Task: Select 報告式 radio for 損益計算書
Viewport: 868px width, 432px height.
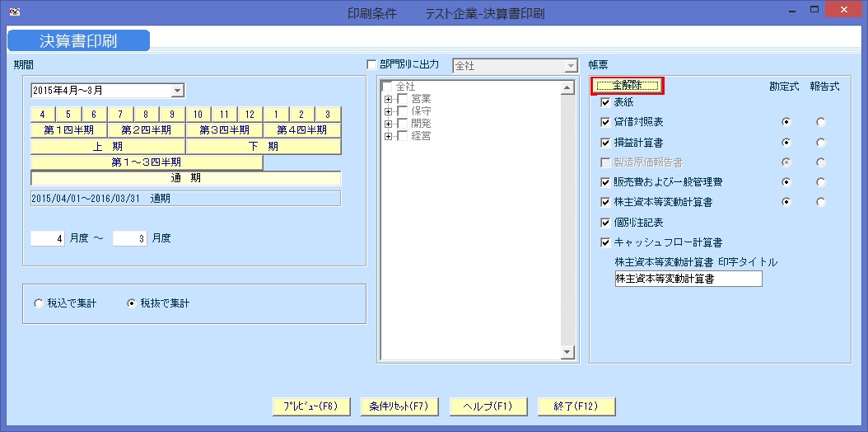Action: 821,143
